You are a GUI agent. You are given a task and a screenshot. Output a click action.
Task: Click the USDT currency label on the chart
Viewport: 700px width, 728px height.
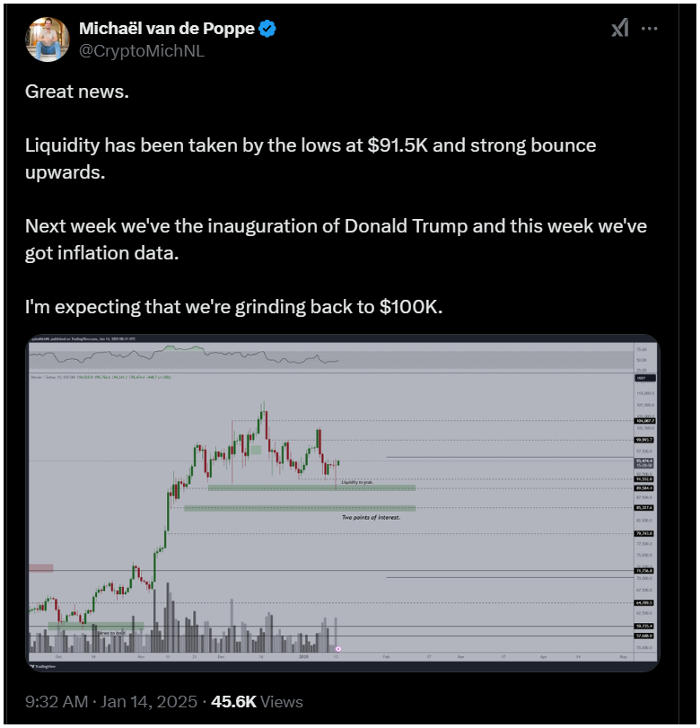click(x=645, y=378)
